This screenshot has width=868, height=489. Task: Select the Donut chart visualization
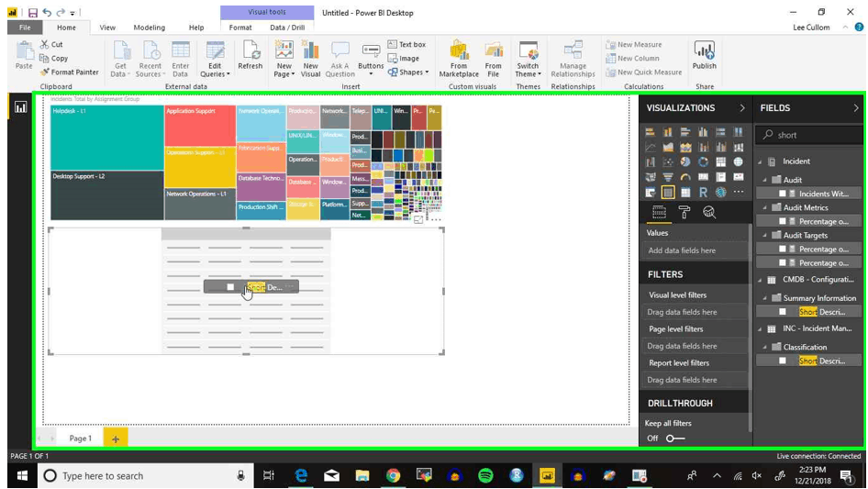[703, 161]
